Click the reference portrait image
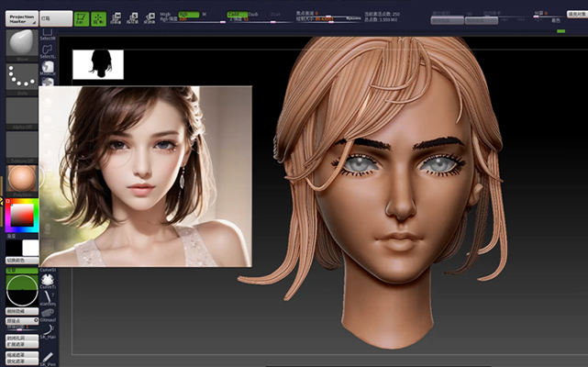Image resolution: width=588 pixels, height=367 pixels. click(x=146, y=176)
